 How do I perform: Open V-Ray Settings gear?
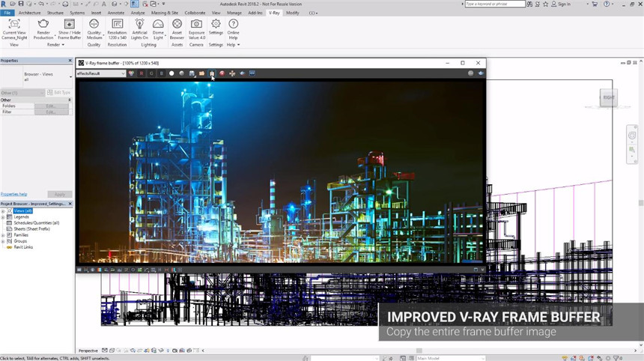pyautogui.click(x=216, y=26)
